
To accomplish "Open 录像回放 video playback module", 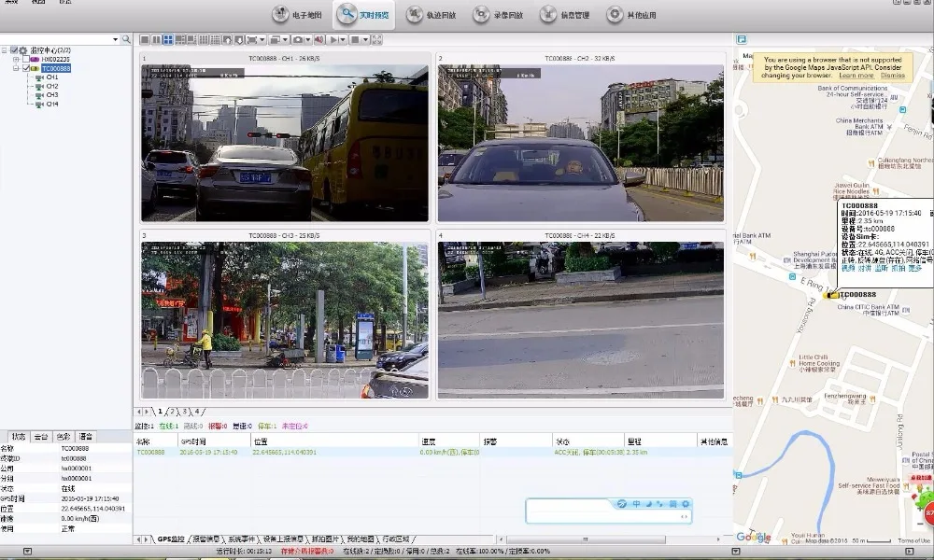I will [x=498, y=15].
